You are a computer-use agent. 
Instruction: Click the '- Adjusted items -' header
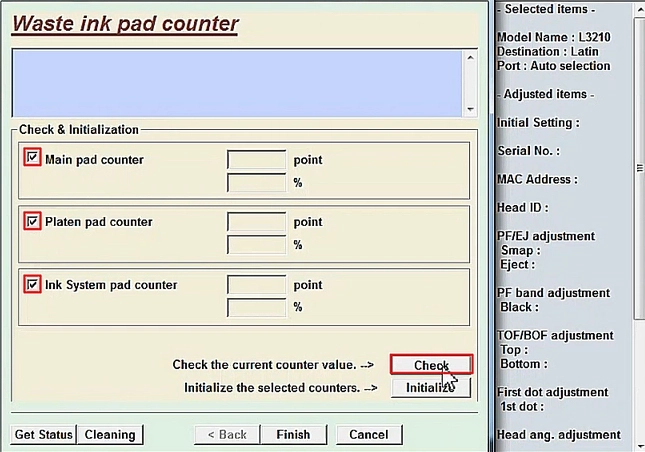[545, 94]
